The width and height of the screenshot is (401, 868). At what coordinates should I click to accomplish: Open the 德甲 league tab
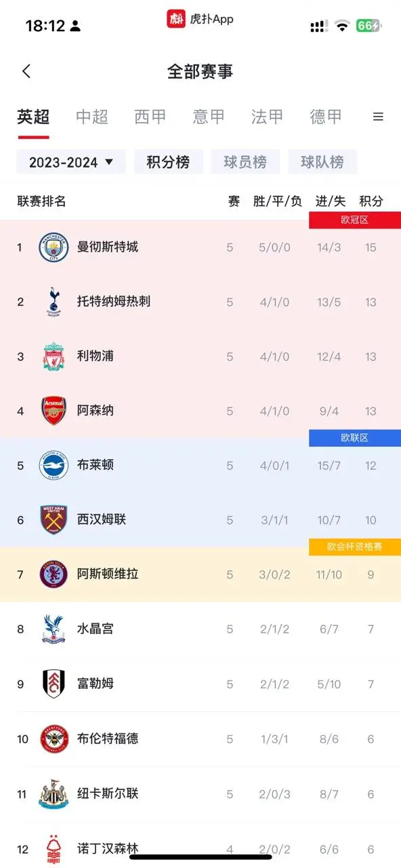pyautogui.click(x=326, y=117)
